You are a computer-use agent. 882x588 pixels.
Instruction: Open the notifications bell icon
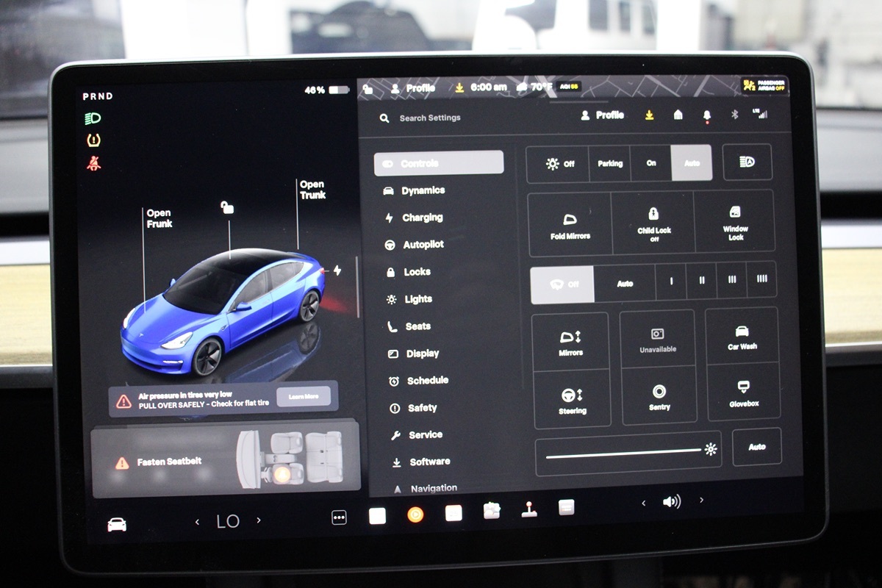tap(707, 115)
